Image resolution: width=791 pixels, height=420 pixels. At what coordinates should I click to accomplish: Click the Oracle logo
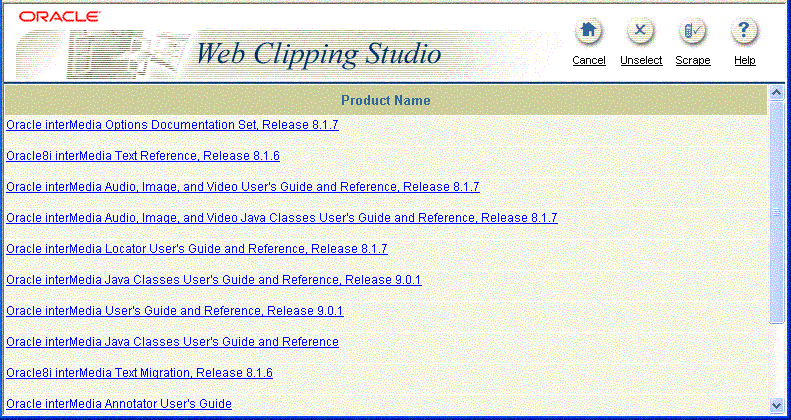pos(60,17)
